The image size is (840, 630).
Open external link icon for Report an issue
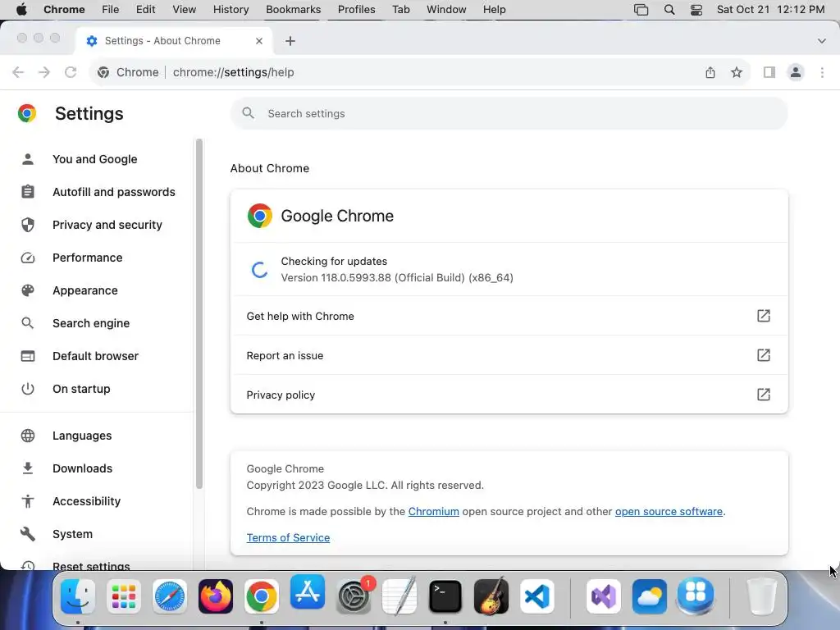[x=764, y=355]
